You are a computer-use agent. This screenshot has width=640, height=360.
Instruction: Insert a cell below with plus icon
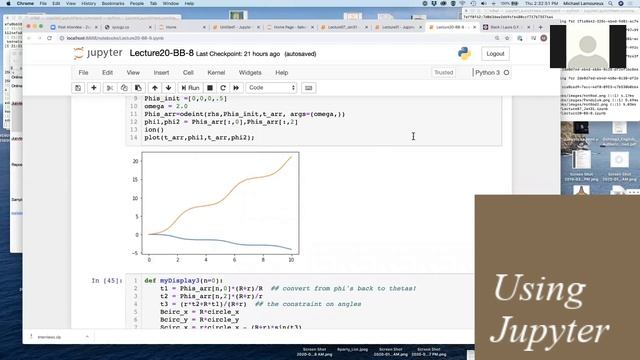[x=94, y=88]
